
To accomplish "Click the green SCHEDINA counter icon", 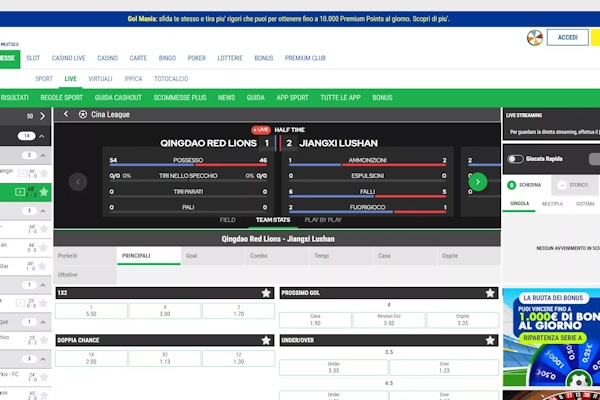I will click(512, 185).
